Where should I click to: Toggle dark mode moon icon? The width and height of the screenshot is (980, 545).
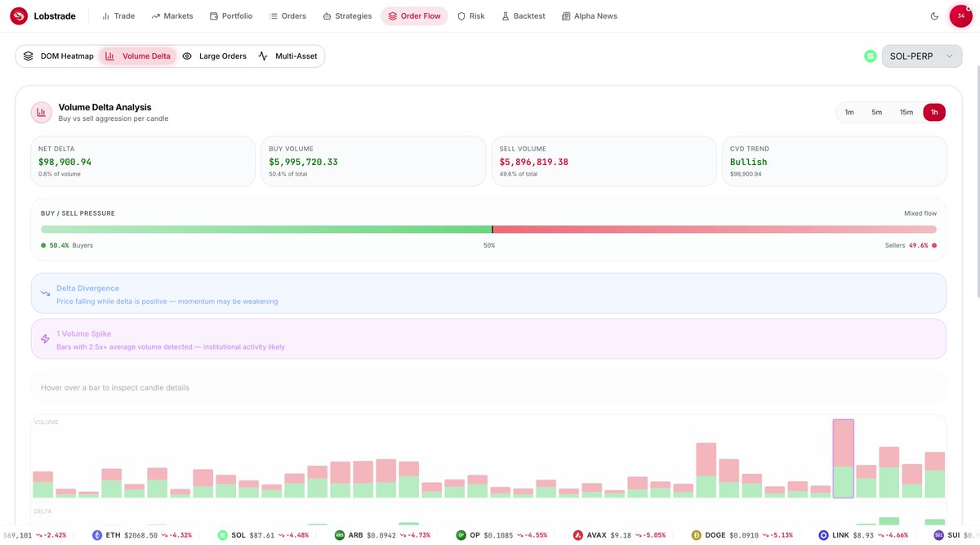[x=934, y=16]
